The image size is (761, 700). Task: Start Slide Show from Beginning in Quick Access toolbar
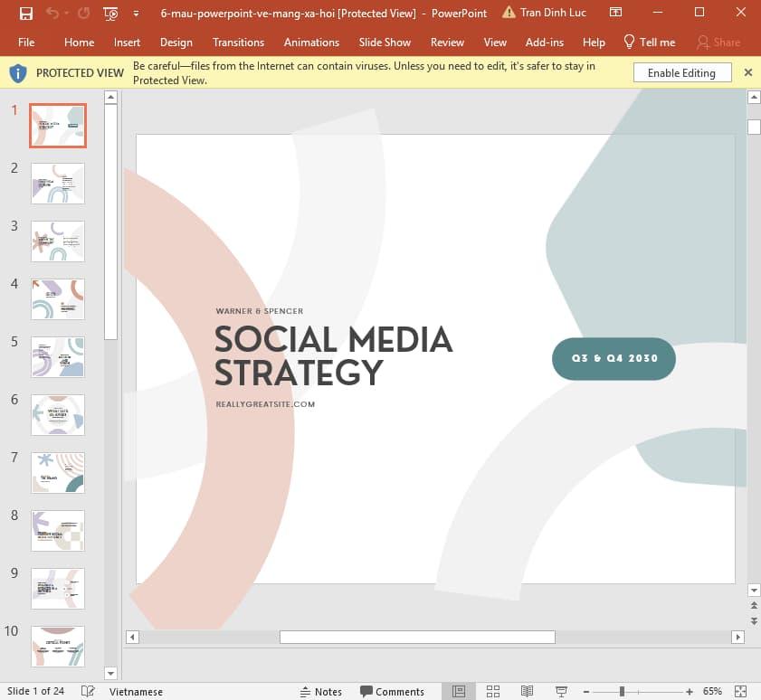pos(110,13)
